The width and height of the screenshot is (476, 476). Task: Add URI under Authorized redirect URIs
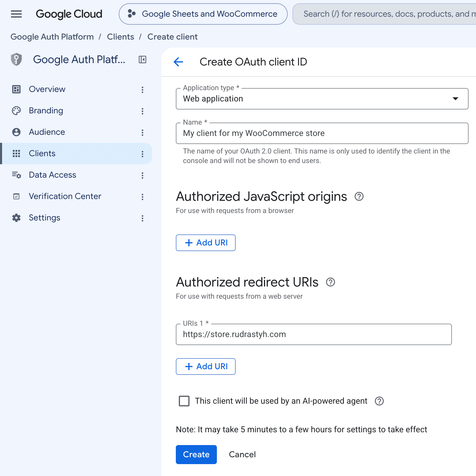click(206, 367)
